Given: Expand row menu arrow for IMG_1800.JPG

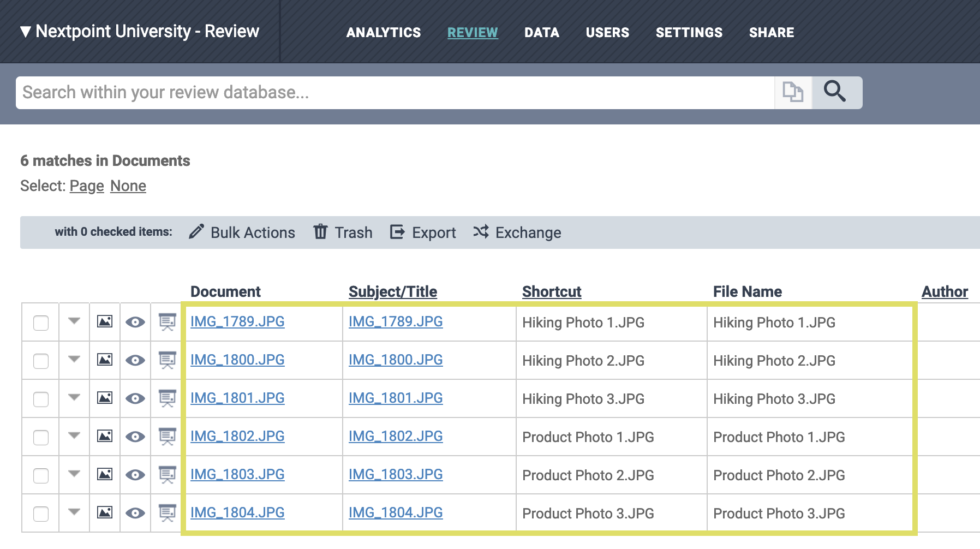Looking at the screenshot, I should 74,359.
